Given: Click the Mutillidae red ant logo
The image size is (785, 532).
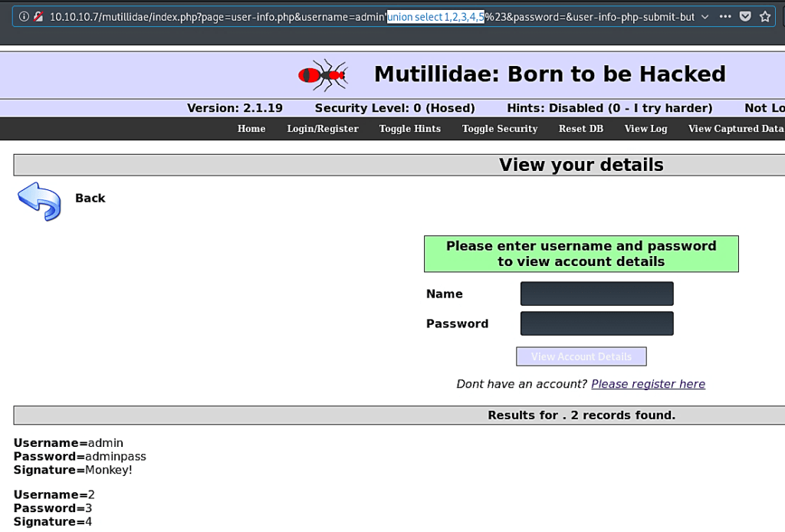Looking at the screenshot, I should point(323,74).
